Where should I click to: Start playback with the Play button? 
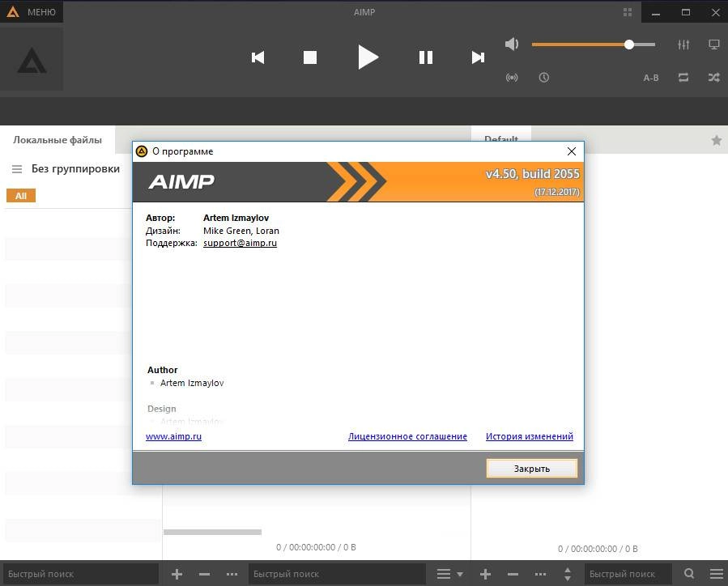pyautogui.click(x=368, y=57)
